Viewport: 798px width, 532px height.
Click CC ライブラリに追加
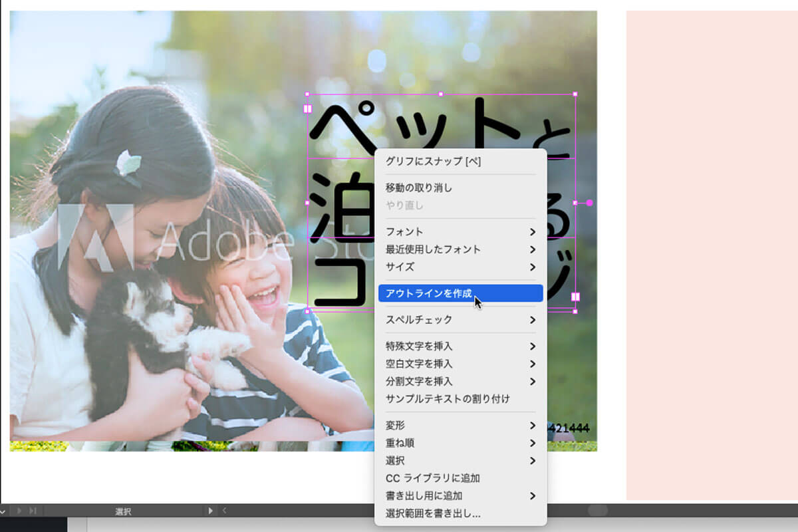(x=432, y=478)
